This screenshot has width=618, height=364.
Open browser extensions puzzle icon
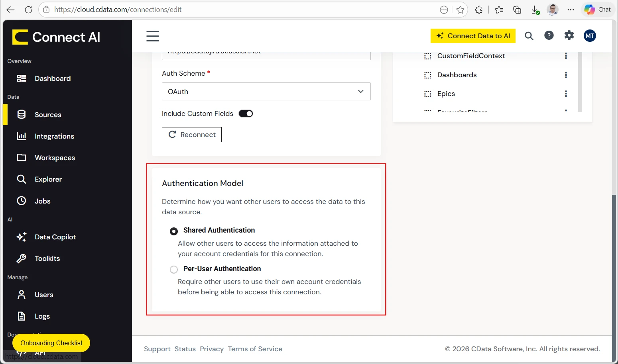click(x=479, y=10)
